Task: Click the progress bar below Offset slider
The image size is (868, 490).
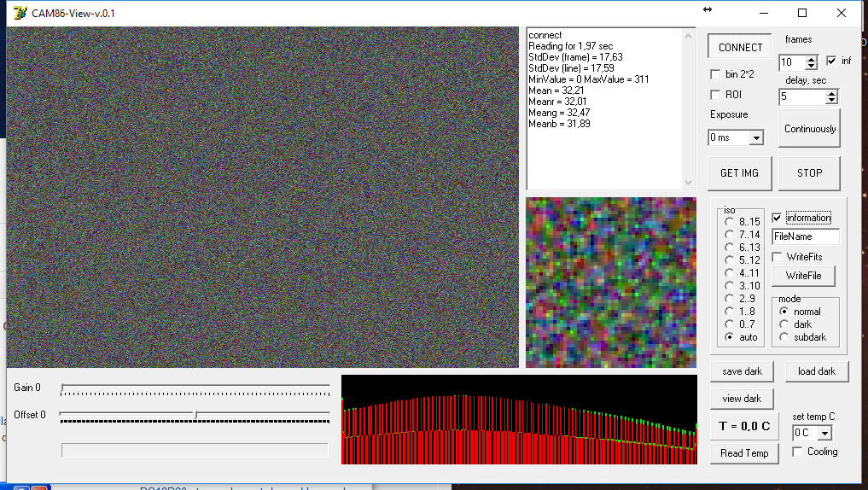Action: pos(195,450)
